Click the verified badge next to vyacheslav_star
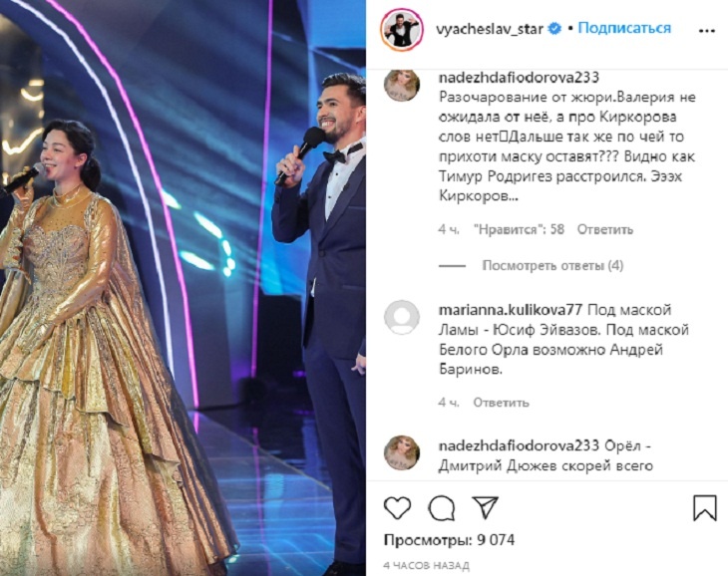This screenshot has height=576, width=728. pos(554,29)
